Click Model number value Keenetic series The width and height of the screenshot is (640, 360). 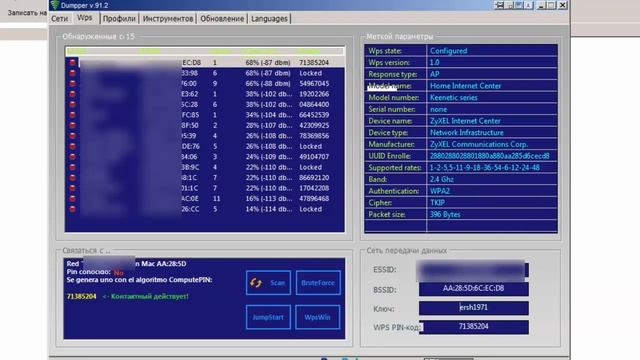(x=453, y=98)
